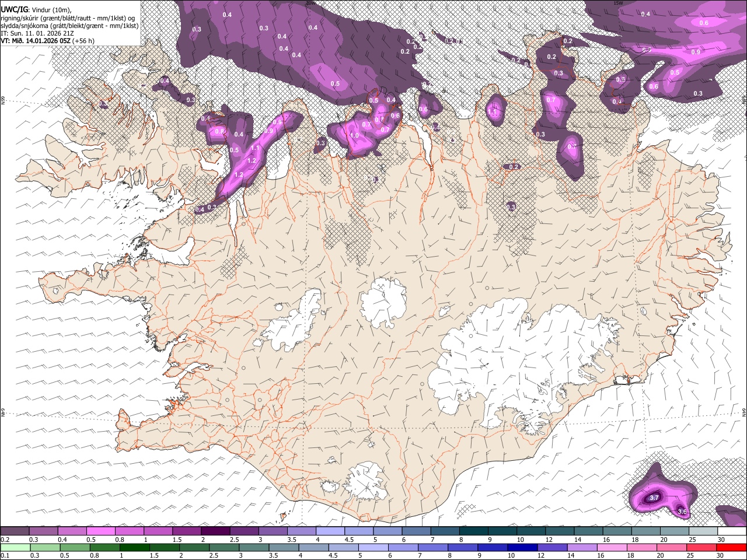This screenshot has height=560, width=747.
Task: Select the rain legend swatch labeled 4
Action: pyautogui.click(x=314, y=547)
